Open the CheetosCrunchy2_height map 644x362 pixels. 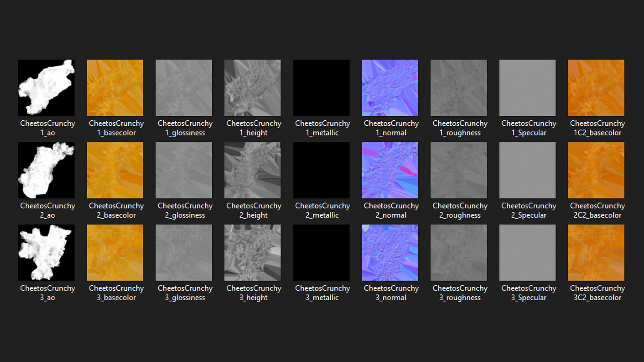click(253, 170)
